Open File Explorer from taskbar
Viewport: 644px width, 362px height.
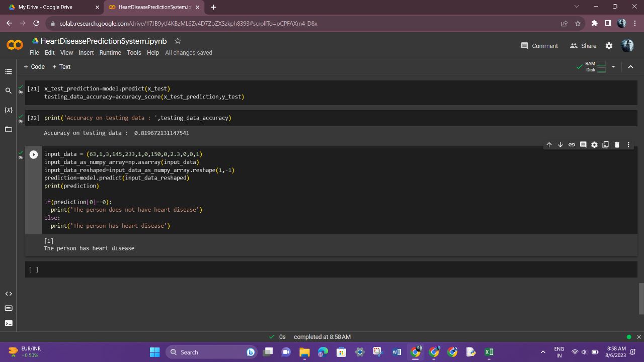click(304, 352)
